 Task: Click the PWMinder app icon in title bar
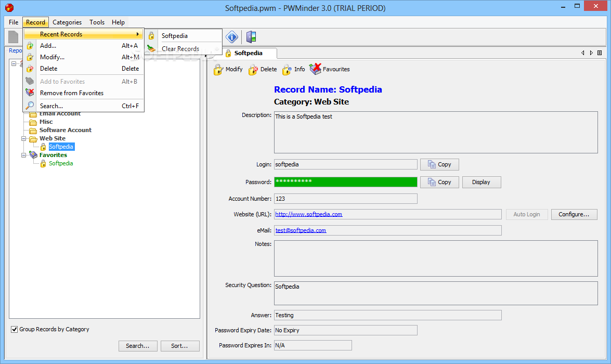point(9,7)
